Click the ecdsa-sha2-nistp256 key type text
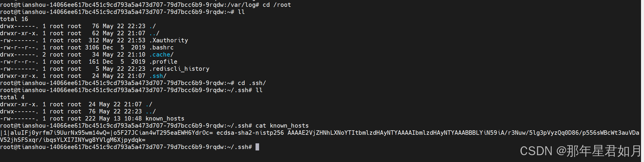Viewport: 644px width, 162px height. [x=250, y=133]
